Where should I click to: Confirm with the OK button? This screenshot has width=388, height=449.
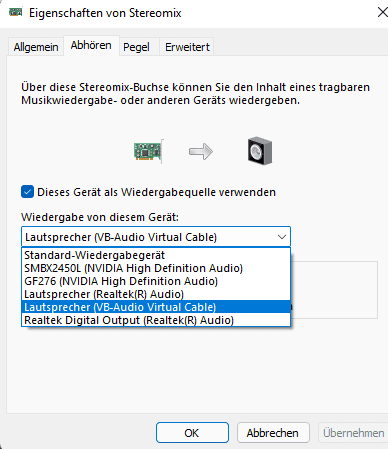tap(192, 433)
